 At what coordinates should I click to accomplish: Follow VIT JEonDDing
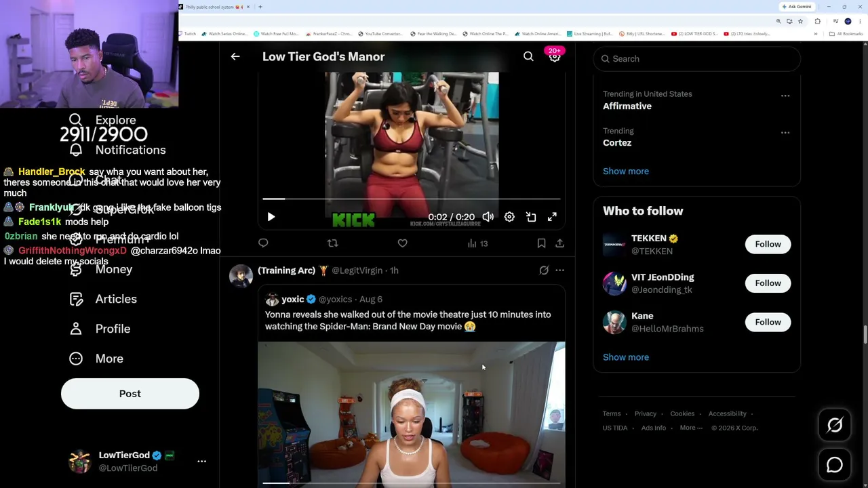[768, 283]
